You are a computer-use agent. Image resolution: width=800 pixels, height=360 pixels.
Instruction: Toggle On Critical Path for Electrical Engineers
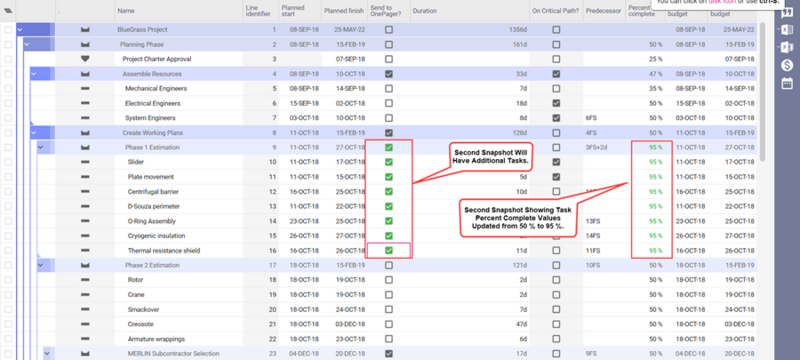(x=556, y=104)
